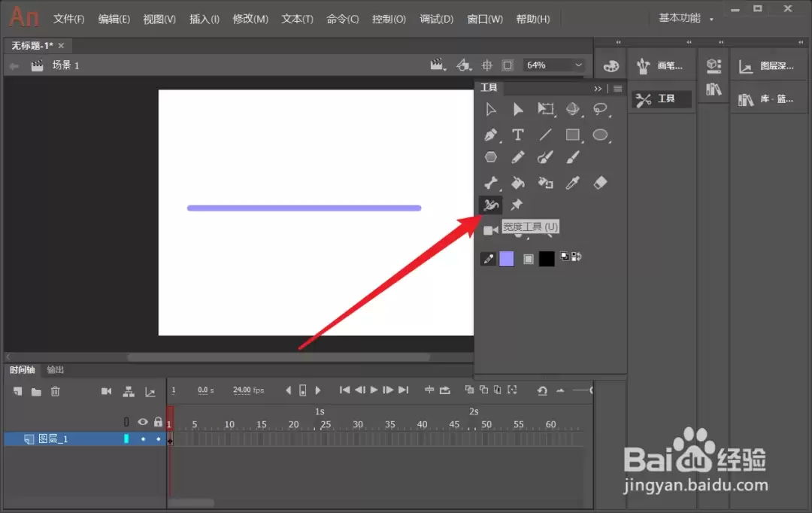Screen dimensions: 812x513
Task: Click the purple stroke color swatch
Action: (x=507, y=259)
